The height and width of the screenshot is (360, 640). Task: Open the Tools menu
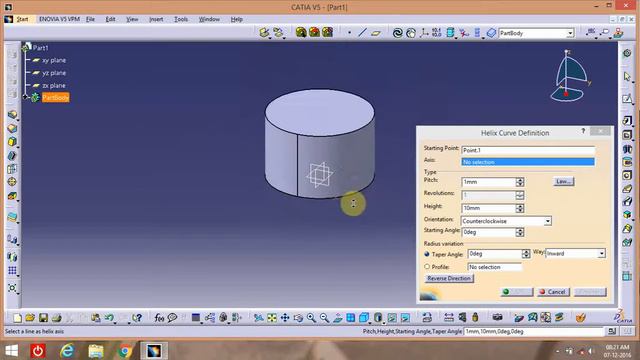(181, 19)
